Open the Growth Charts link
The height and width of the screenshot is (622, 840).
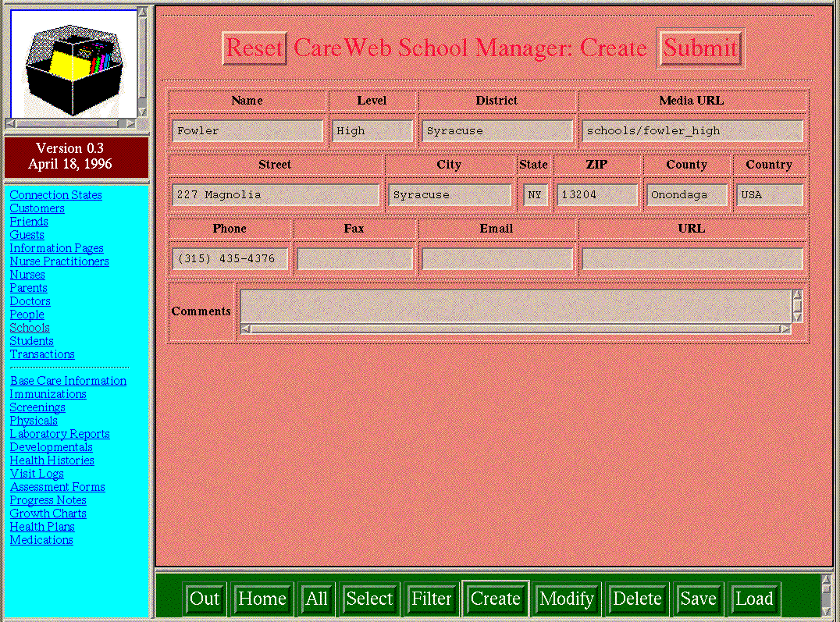[48, 514]
